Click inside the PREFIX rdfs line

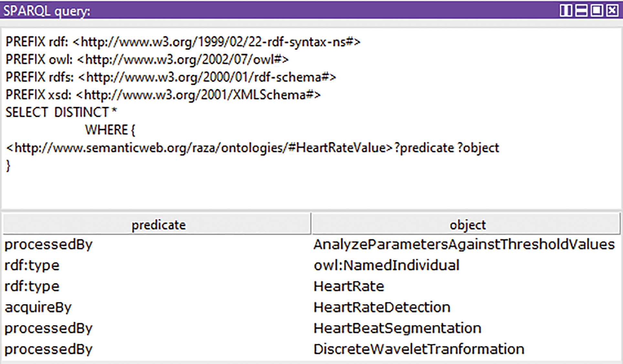tap(171, 77)
